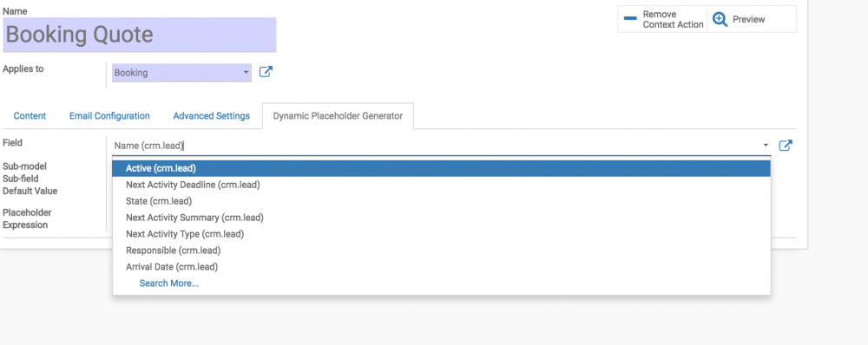This screenshot has height=345, width=868.
Task: Toggle the Field dropdown arrow
Action: (x=766, y=146)
